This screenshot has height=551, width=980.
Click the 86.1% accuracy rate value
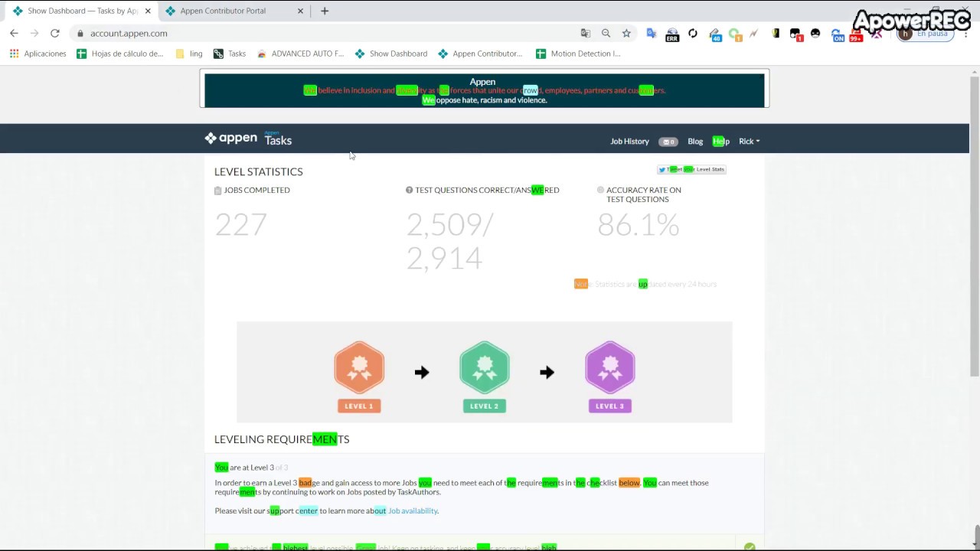(x=639, y=225)
